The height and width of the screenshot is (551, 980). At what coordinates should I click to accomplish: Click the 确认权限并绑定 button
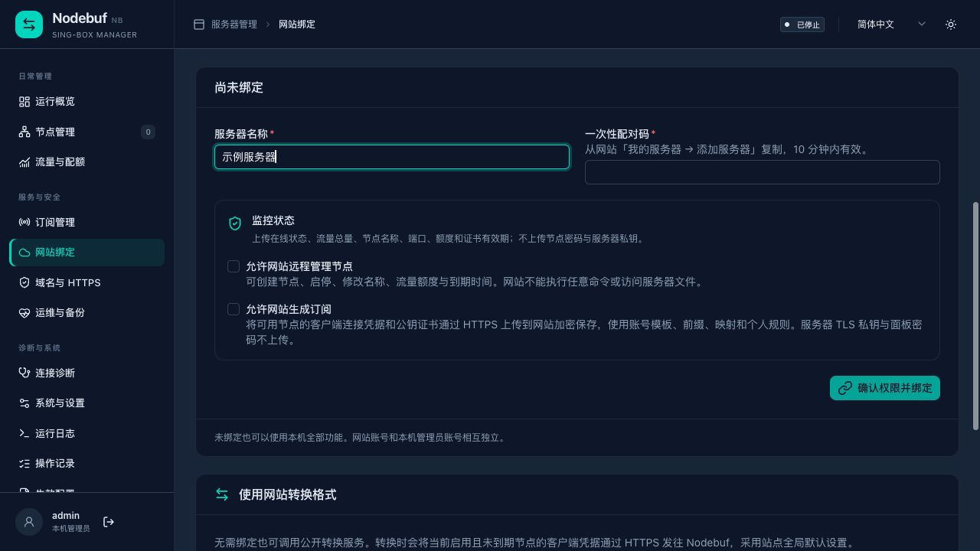pyautogui.click(x=884, y=388)
